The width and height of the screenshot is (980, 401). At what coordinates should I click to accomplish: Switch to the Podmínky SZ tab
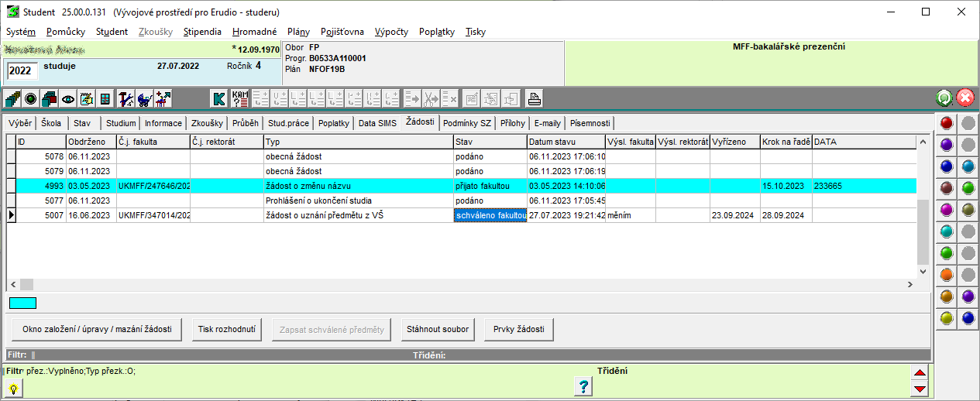click(467, 123)
